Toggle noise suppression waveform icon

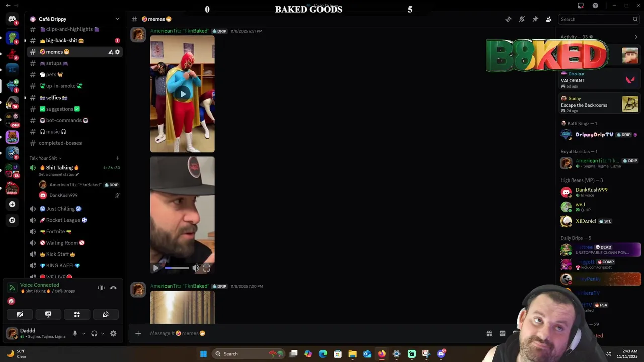pos(101,288)
